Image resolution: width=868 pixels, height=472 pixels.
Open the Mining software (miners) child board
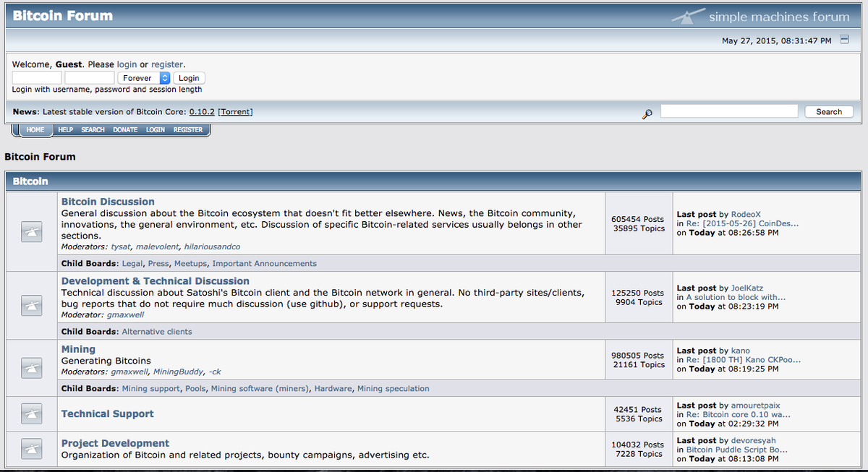(x=260, y=389)
